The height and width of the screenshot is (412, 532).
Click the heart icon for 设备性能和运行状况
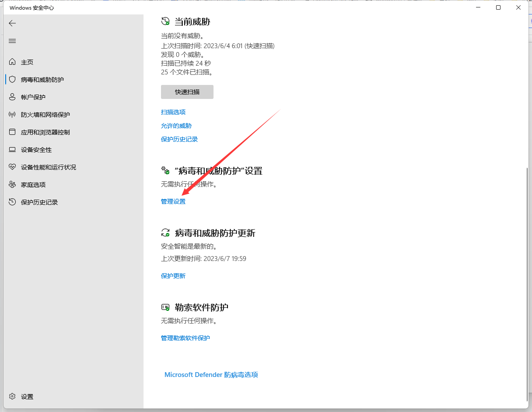(x=12, y=167)
